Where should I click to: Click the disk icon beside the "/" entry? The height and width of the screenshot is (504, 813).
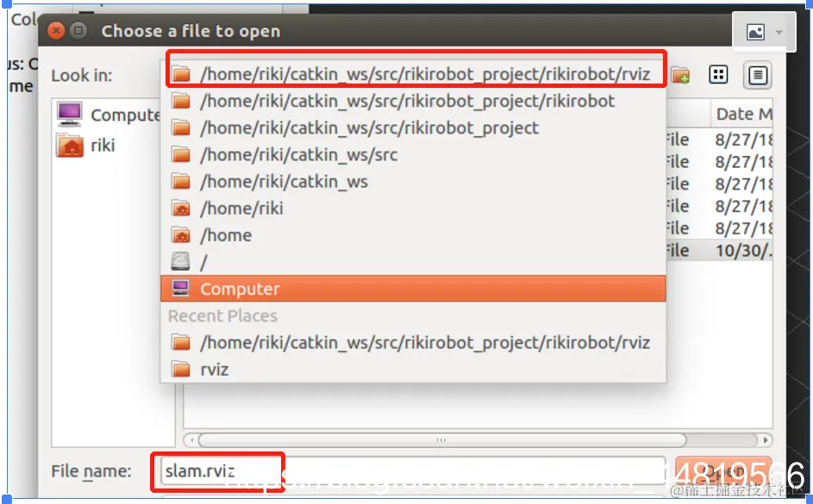click(180, 262)
